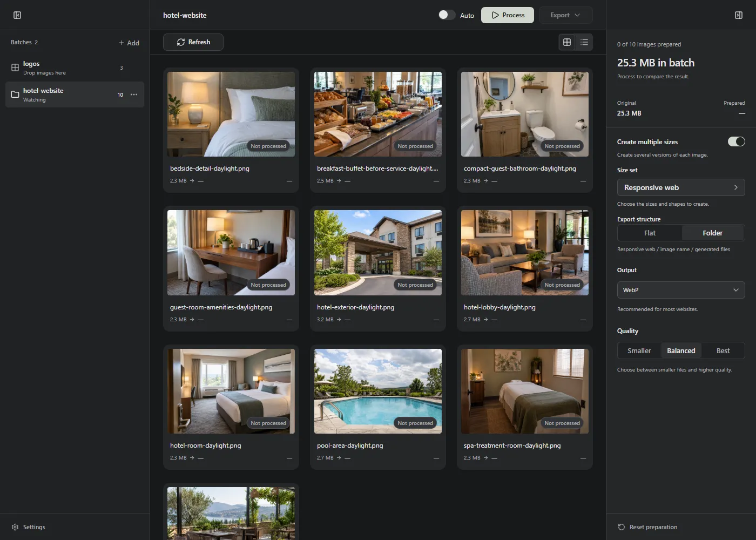Click hotel-room-daylight.png file name
756x540 pixels.
205,446
